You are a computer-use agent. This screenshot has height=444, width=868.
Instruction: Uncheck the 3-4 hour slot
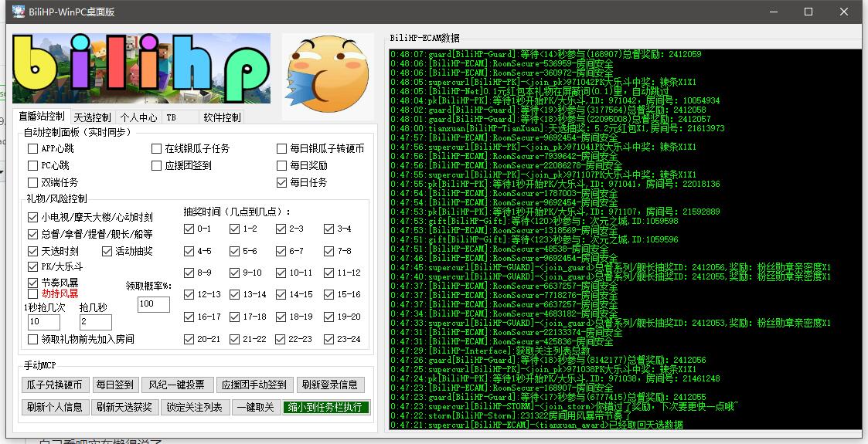(328, 229)
